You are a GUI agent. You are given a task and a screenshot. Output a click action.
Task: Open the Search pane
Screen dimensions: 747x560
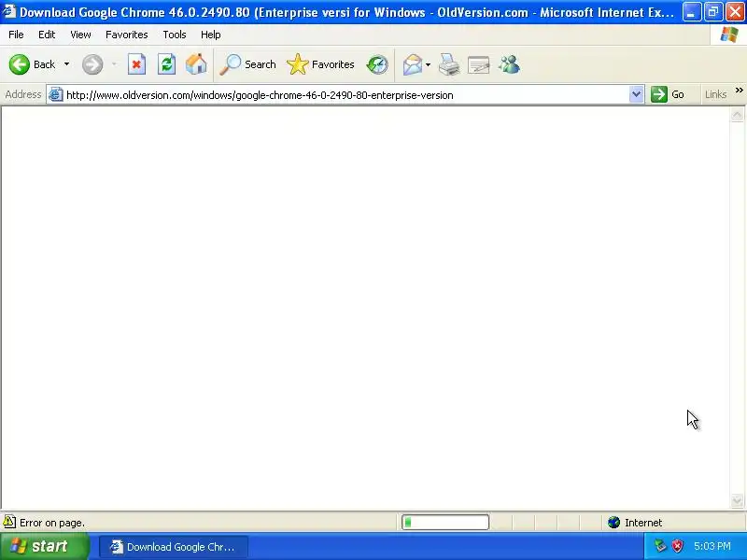(x=248, y=64)
